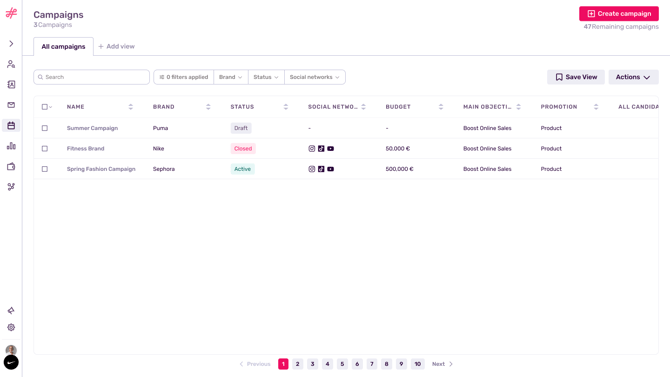670x377 pixels.
Task: Click the Create campaign button
Action: tap(619, 14)
